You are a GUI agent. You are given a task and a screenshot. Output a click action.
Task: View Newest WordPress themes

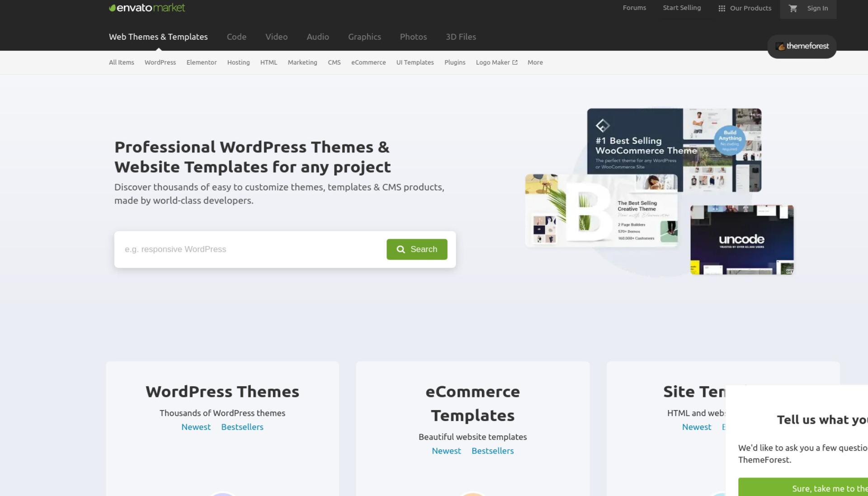196,427
